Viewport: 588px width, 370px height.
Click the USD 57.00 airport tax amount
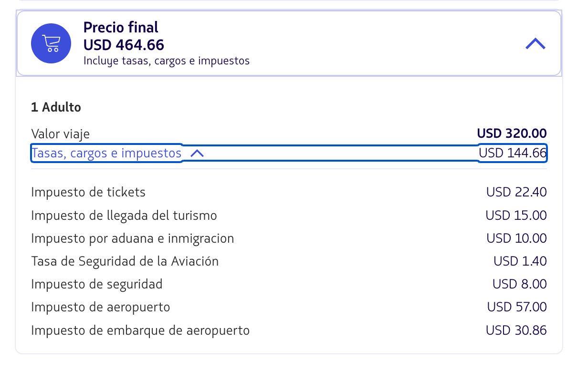[517, 307]
